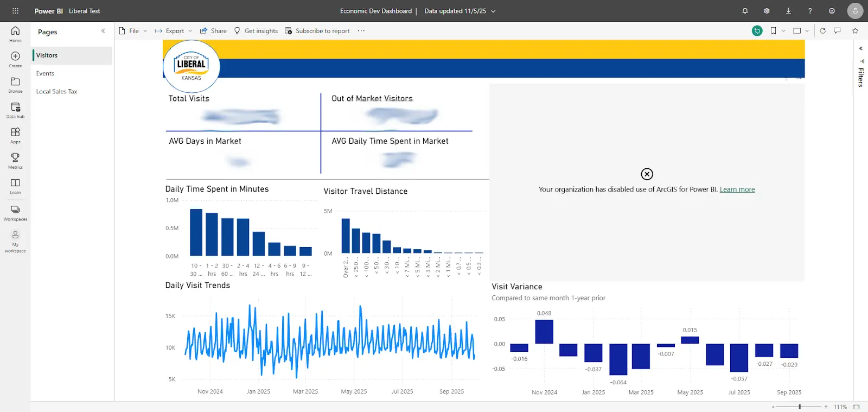868x412 pixels.
Task: Open the Export dropdown
Action: click(174, 31)
